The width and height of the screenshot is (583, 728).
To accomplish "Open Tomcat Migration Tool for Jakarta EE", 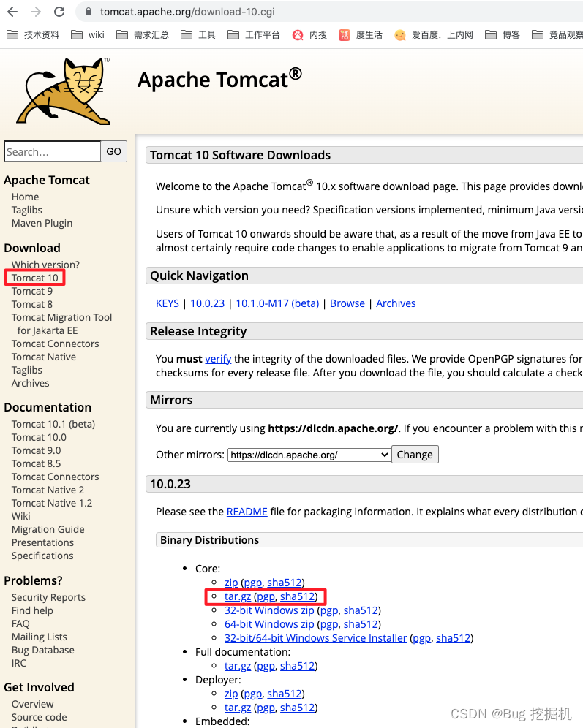I will [61, 324].
